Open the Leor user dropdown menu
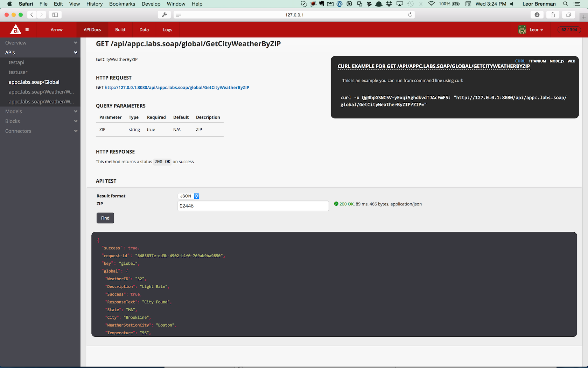The image size is (588, 368). pyautogui.click(x=536, y=30)
